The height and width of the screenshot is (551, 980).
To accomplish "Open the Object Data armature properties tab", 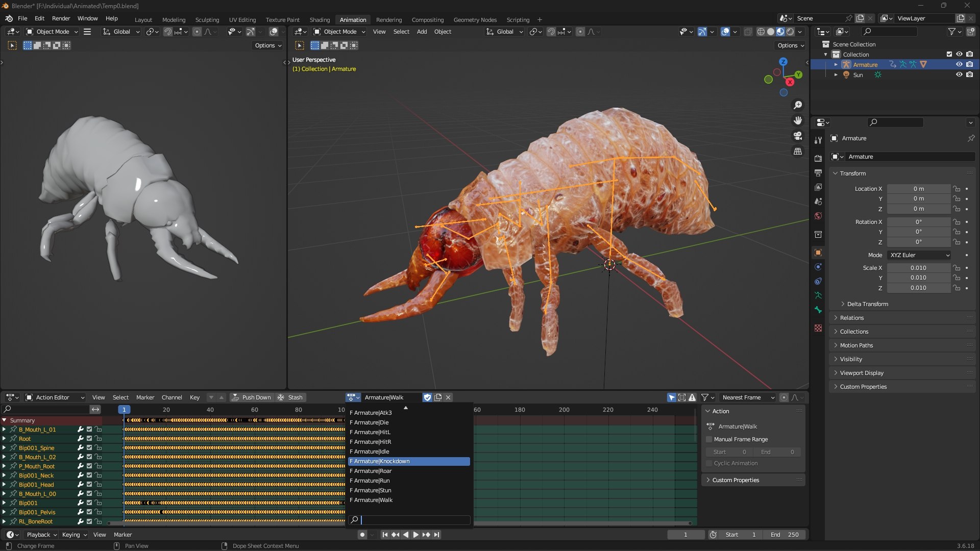I will point(818,295).
